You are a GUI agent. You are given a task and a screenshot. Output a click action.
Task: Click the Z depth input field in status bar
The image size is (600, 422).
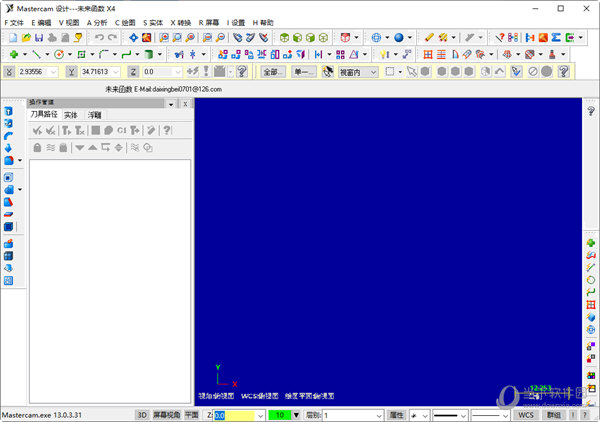(232, 414)
